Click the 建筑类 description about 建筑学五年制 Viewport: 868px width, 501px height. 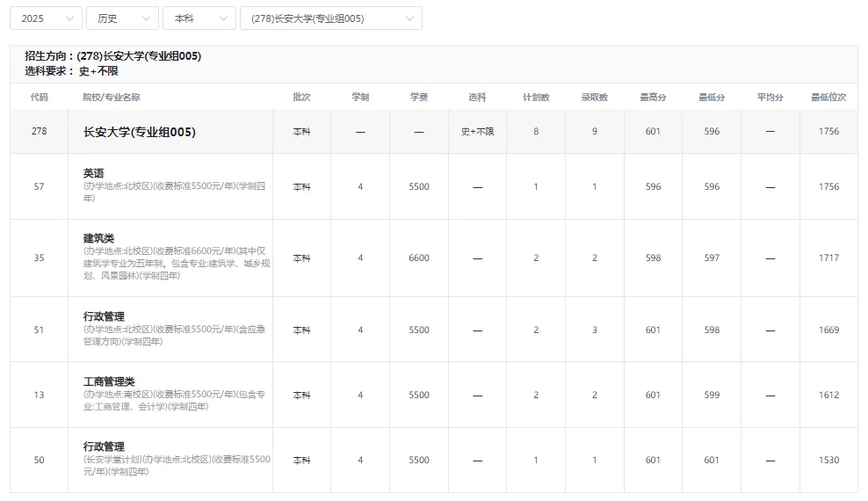177,263
